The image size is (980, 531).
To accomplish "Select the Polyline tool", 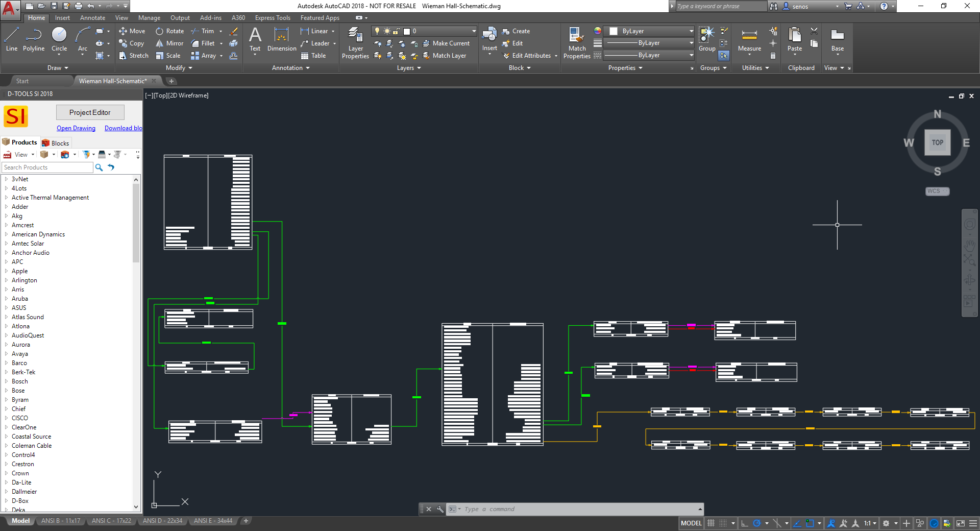I will coord(34,40).
